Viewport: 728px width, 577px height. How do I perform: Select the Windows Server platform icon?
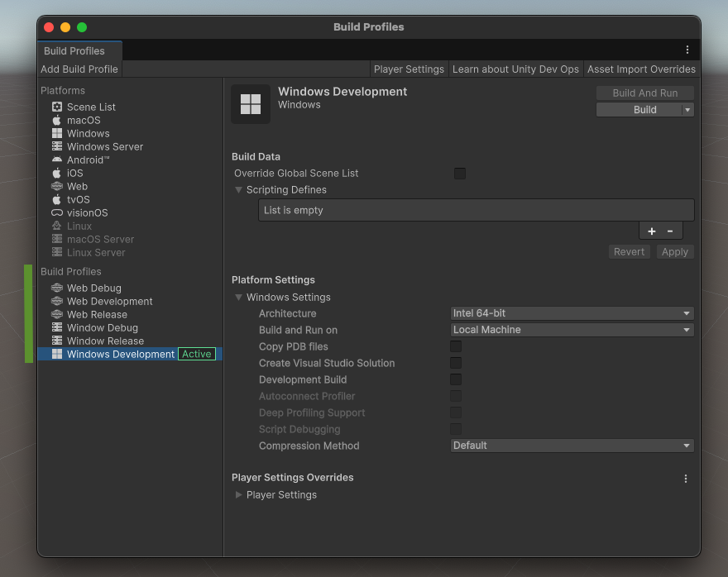[56, 146]
